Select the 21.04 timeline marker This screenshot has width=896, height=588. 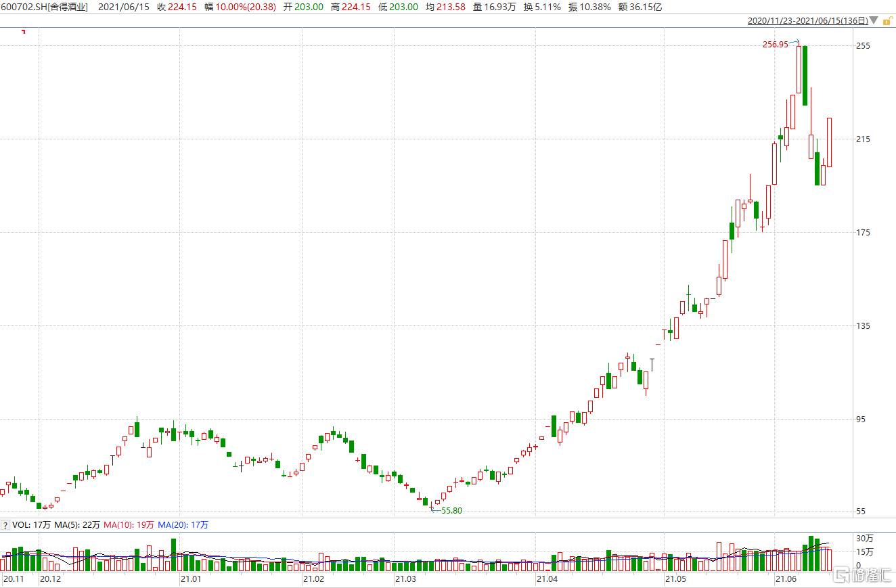547,579
